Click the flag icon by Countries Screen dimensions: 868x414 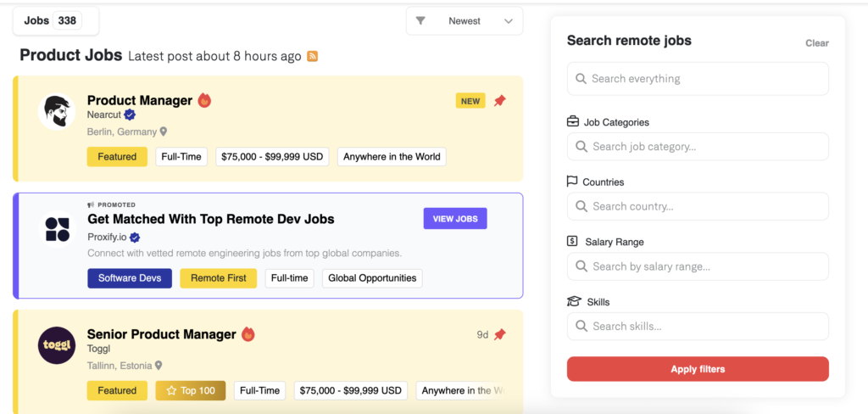click(572, 182)
